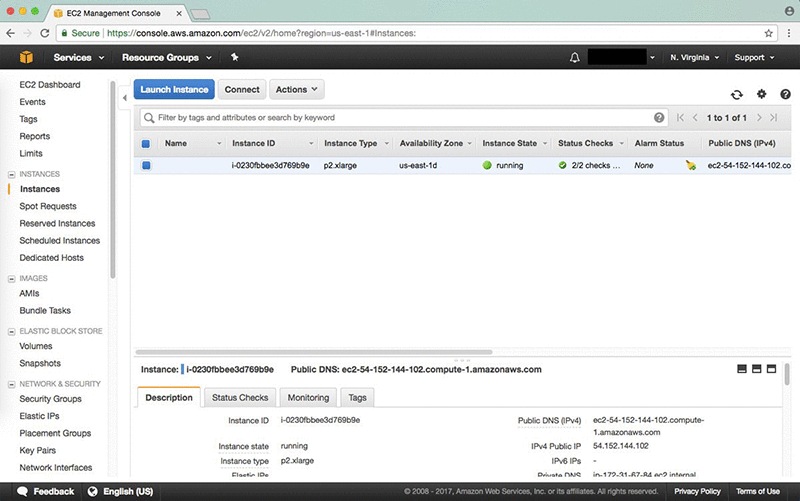The width and height of the screenshot is (800, 501).
Task: Open table settings gear icon
Action: [761, 94]
